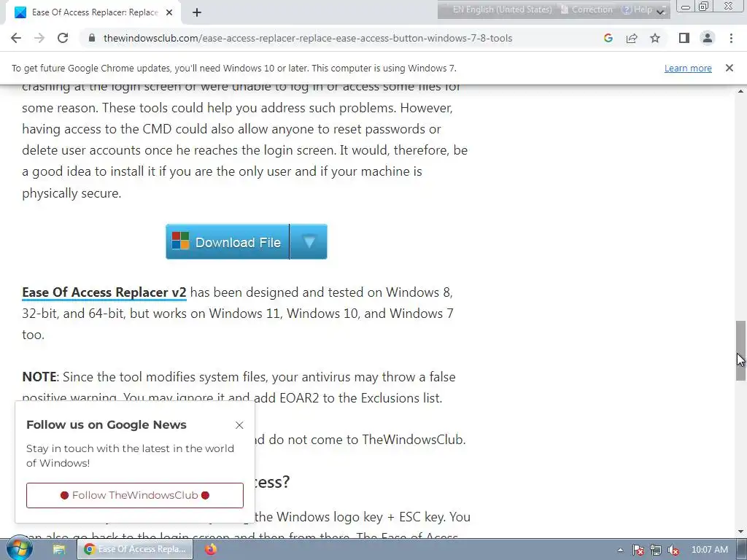Expand the Download File dropdown arrow
Screen dimensions: 747x560
[309, 242]
